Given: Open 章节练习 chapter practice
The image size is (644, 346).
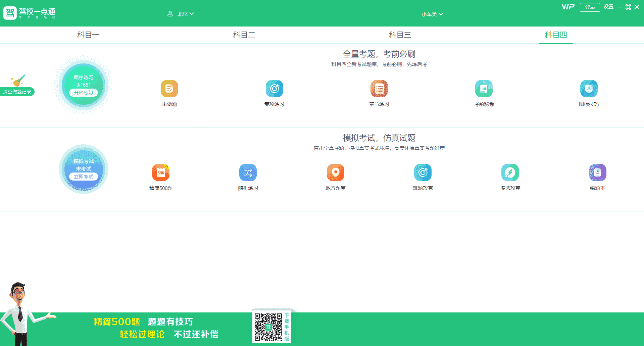Looking at the screenshot, I should [379, 89].
